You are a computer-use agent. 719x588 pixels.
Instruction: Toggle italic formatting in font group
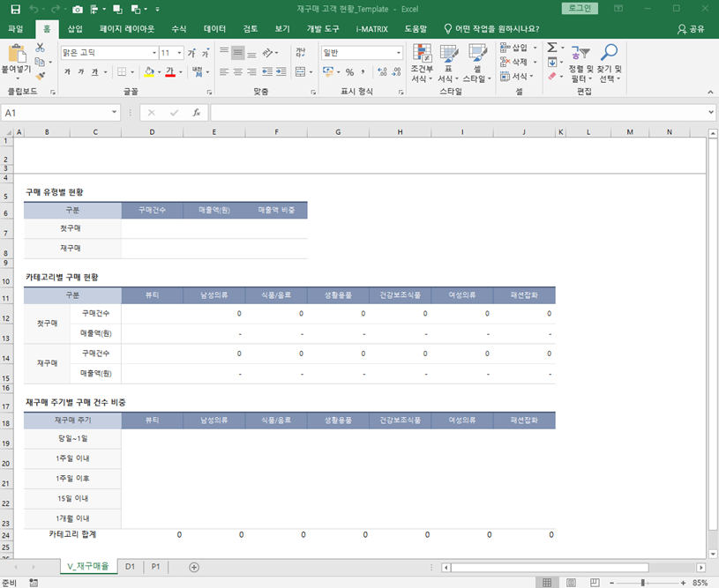pyautogui.click(x=81, y=72)
